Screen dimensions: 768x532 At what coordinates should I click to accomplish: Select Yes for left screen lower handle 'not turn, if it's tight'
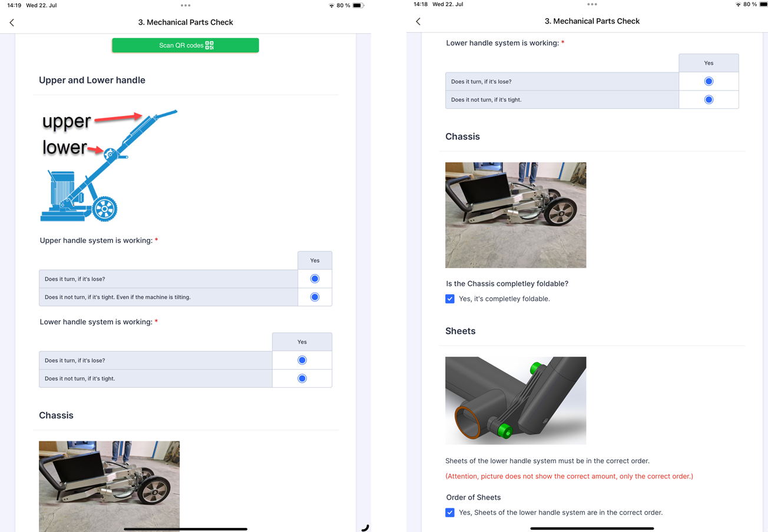pos(302,378)
